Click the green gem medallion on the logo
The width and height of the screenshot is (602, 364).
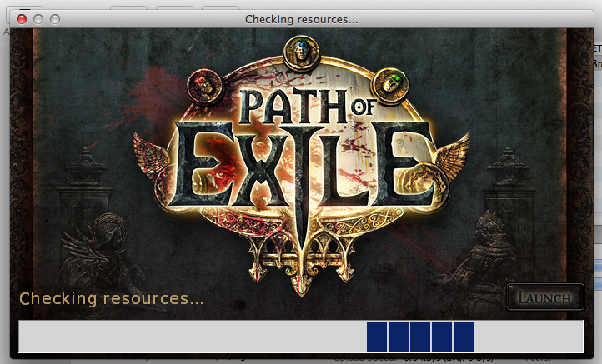point(391,86)
